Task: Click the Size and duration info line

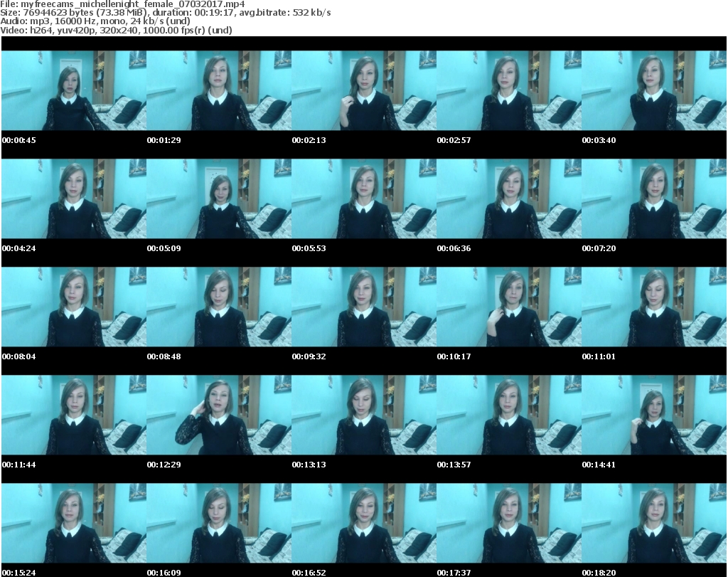Action: click(165, 13)
